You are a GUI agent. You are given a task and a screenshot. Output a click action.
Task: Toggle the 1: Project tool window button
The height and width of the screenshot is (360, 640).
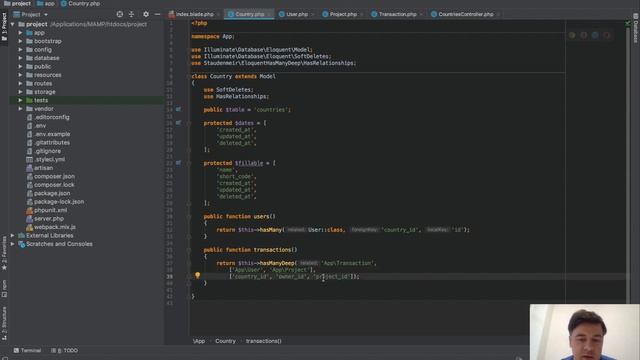tap(4, 27)
